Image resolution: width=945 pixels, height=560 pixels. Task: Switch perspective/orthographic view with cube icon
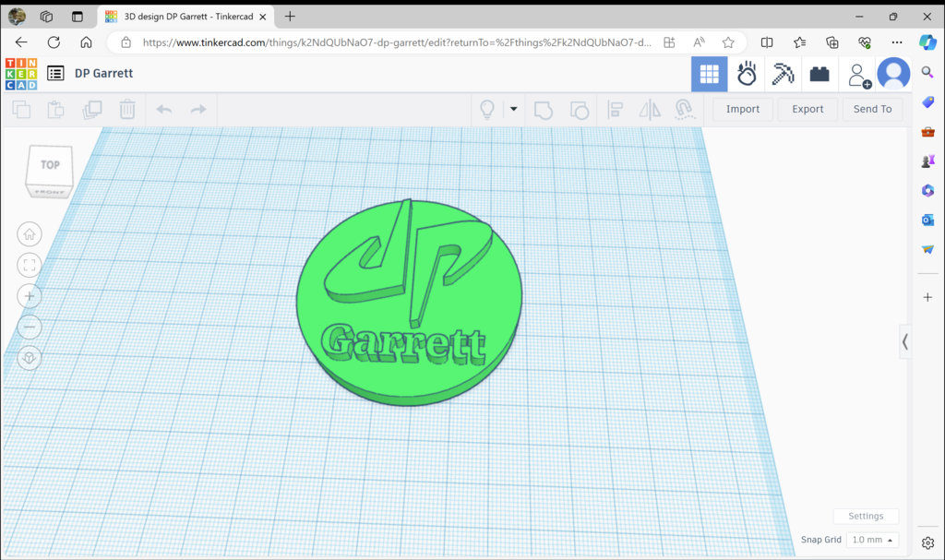30,358
